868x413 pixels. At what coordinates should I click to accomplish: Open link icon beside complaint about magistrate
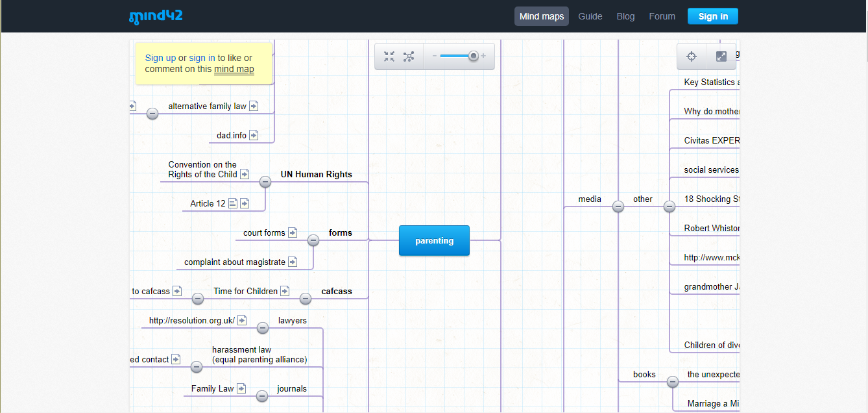(x=293, y=262)
